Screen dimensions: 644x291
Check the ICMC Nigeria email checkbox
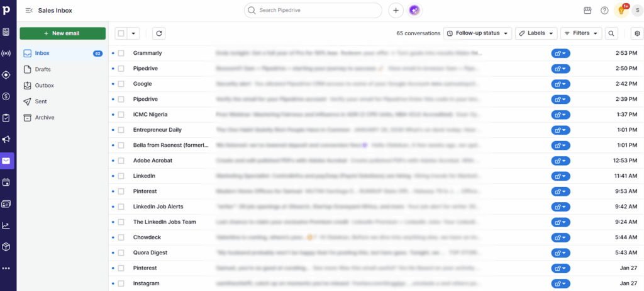tap(121, 115)
